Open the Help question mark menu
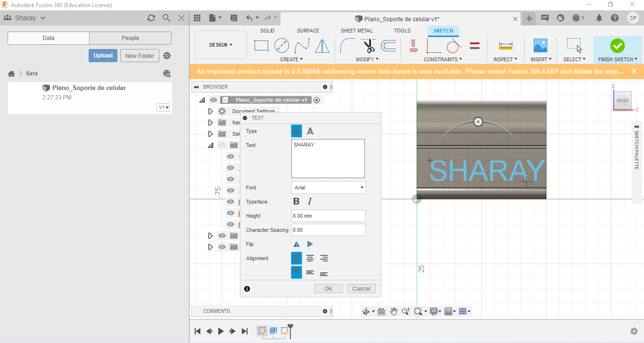Image resolution: width=644 pixels, height=343 pixels. click(615, 18)
